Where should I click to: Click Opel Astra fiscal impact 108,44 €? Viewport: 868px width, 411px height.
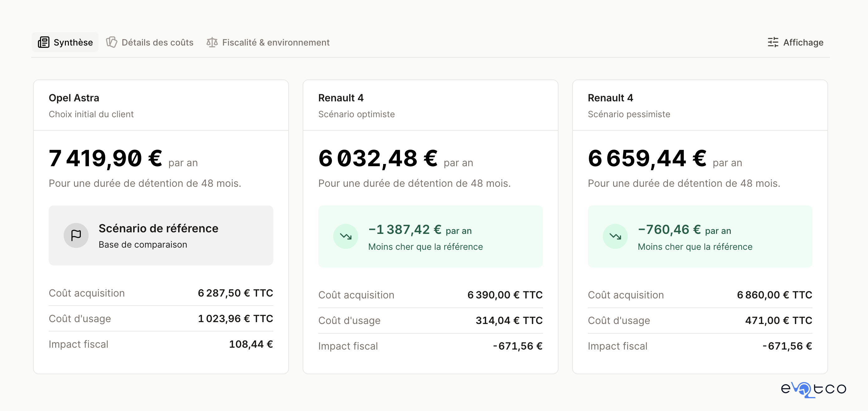(251, 344)
